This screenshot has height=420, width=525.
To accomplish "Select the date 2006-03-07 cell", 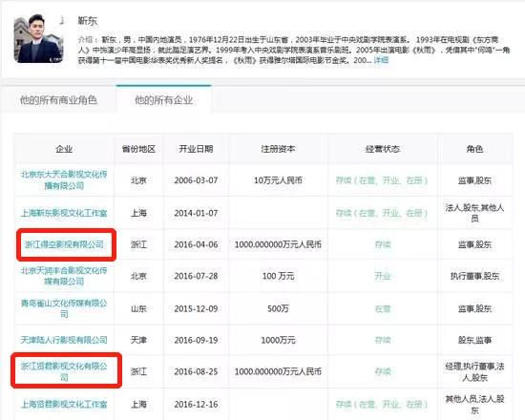I will click(196, 180).
